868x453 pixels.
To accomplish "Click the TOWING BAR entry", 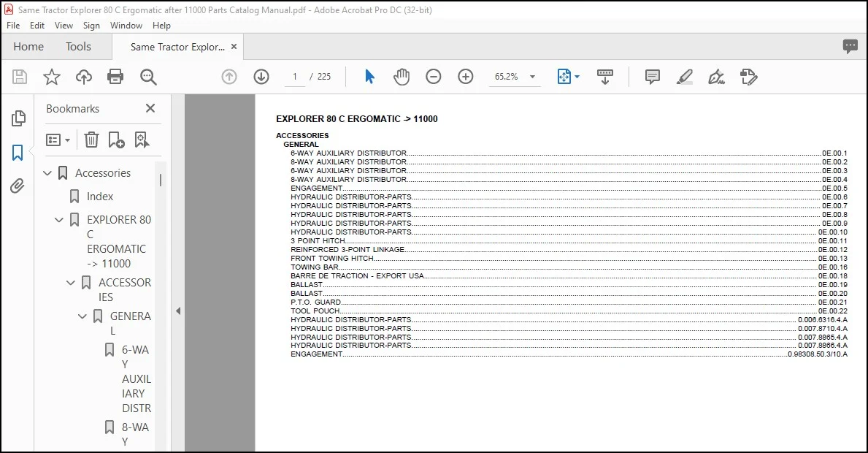I will pyautogui.click(x=315, y=267).
